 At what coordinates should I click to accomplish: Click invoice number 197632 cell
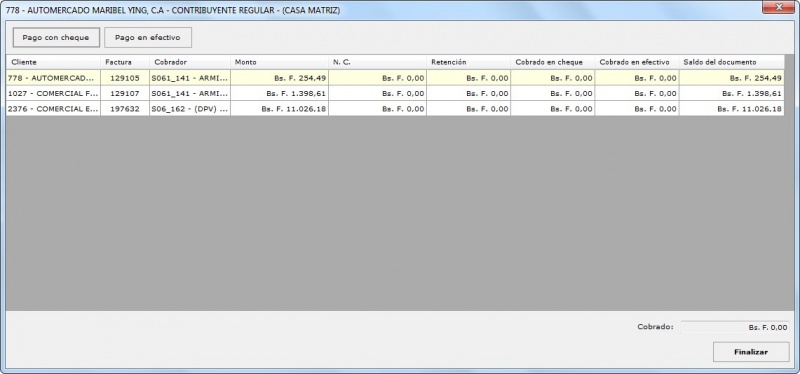coord(125,109)
